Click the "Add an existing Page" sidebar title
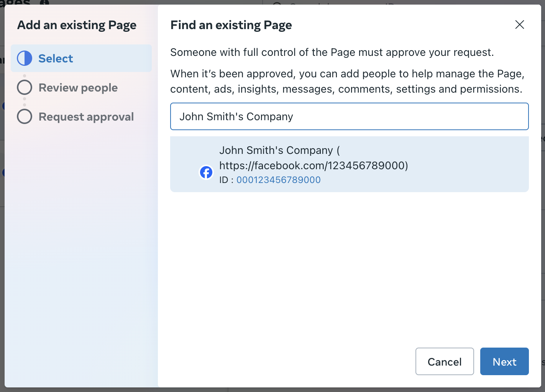This screenshot has width=545, height=392. click(77, 25)
